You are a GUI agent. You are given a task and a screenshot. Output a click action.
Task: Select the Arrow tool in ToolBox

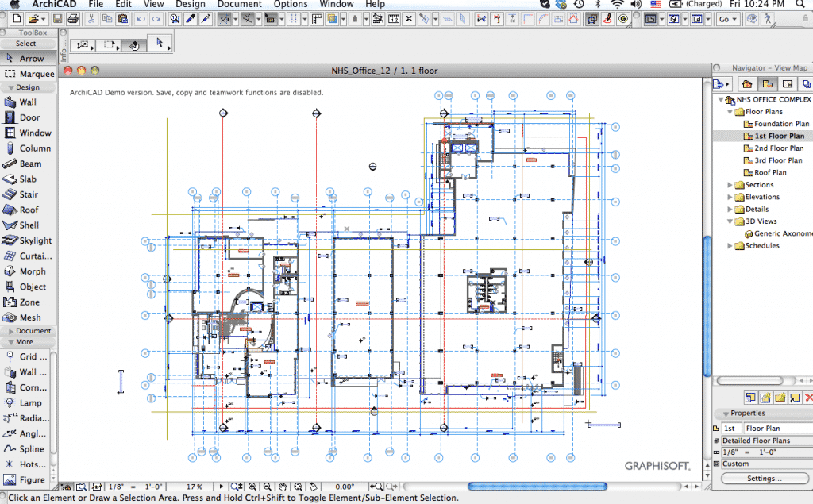28,59
